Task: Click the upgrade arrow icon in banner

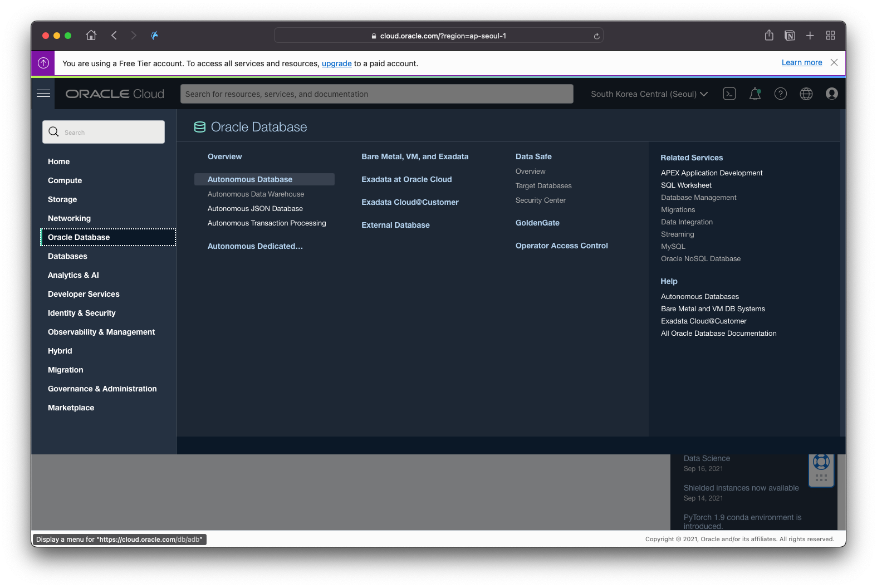Action: (x=43, y=63)
